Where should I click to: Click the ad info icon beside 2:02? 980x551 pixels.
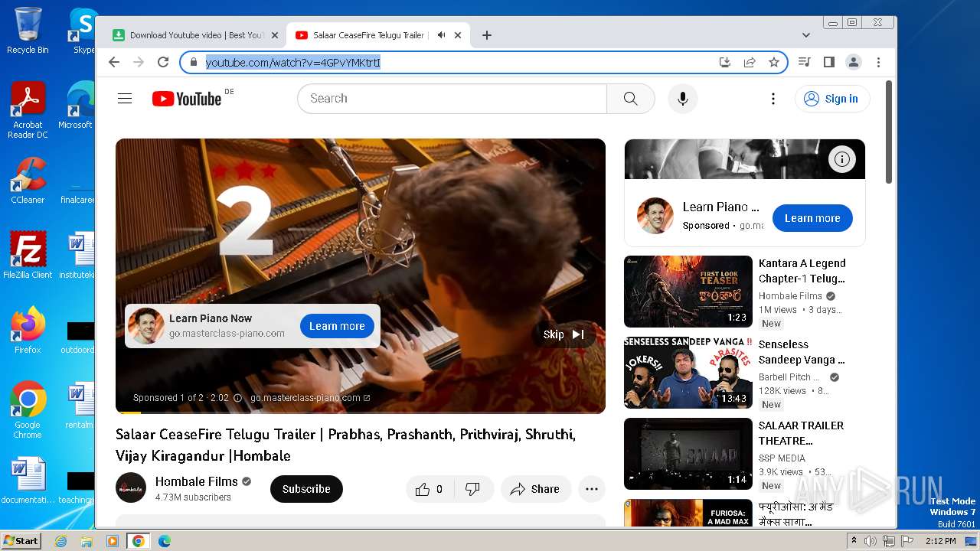237,398
